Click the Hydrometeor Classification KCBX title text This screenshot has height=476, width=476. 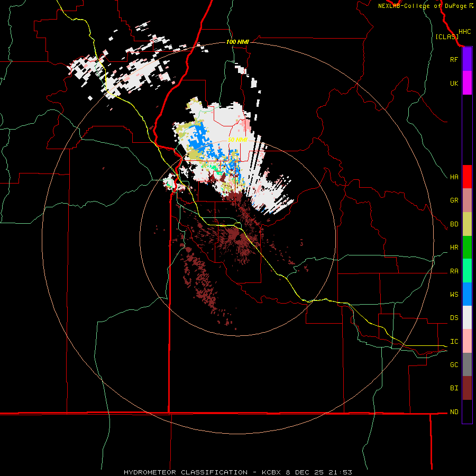tap(238, 472)
